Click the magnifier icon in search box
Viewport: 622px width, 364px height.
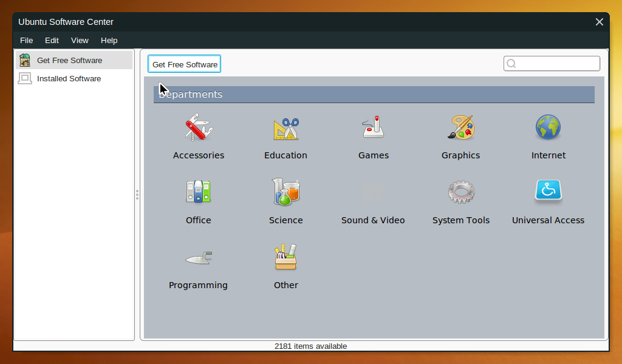pos(511,64)
